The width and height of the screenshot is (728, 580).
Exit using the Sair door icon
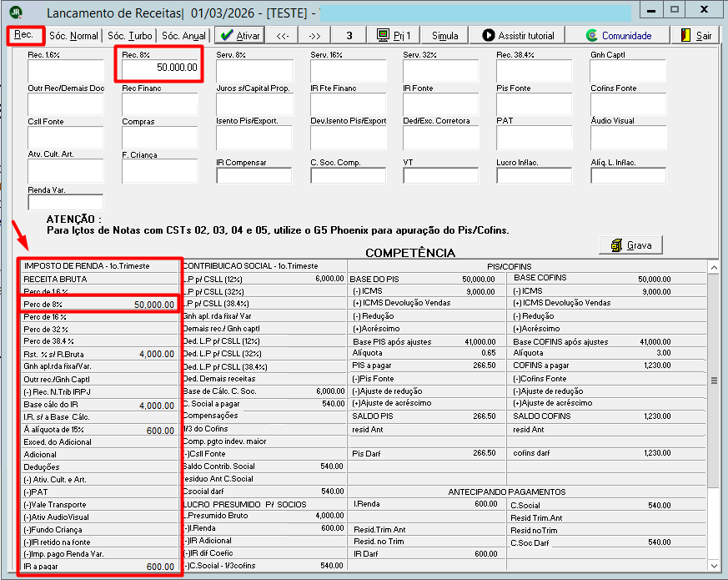(696, 36)
